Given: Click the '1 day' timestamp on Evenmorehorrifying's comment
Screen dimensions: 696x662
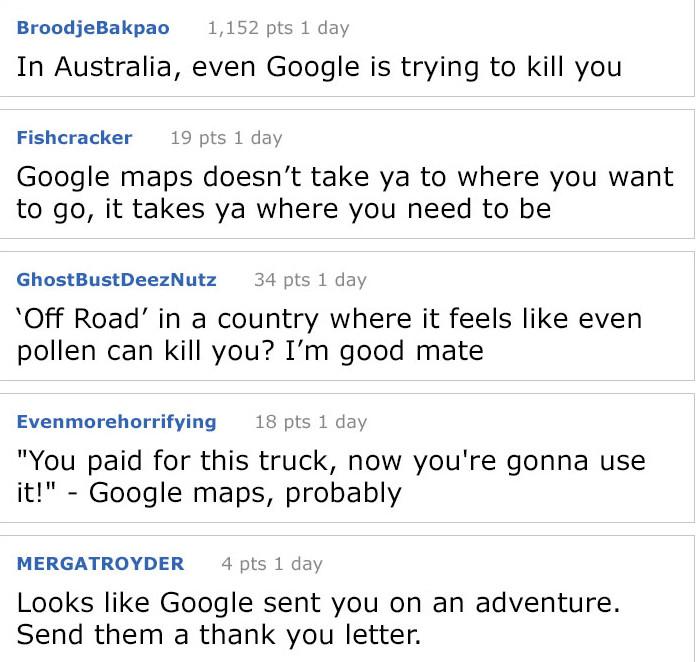Looking at the screenshot, I should click(343, 422).
